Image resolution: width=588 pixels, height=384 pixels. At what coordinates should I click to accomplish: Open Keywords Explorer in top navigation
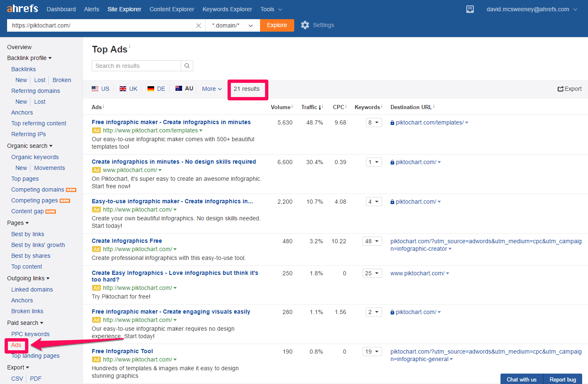click(227, 9)
